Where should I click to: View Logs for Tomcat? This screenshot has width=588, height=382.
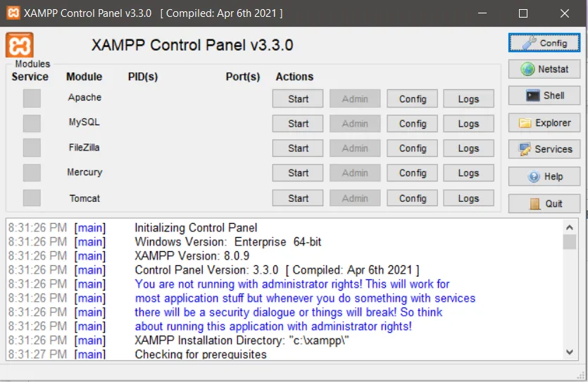pos(468,198)
